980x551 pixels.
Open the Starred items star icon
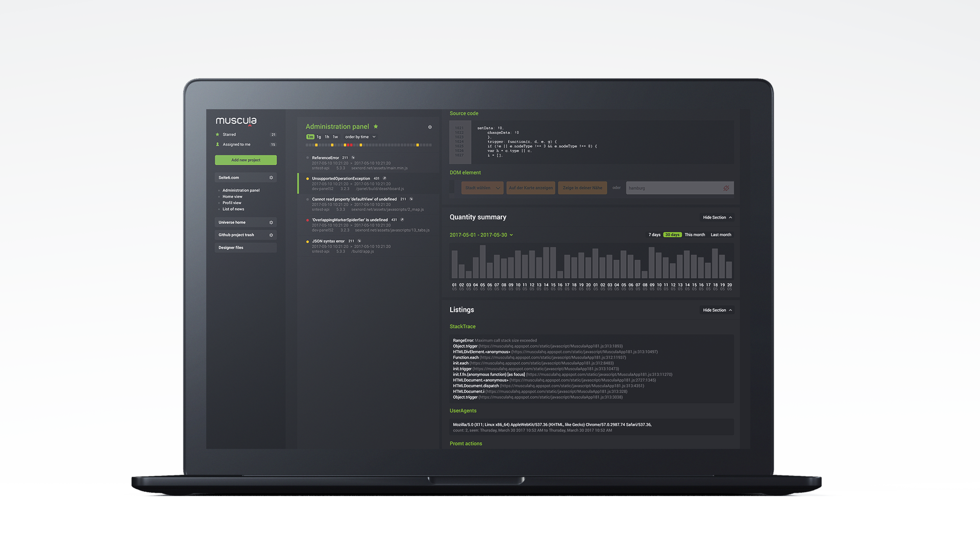point(217,135)
